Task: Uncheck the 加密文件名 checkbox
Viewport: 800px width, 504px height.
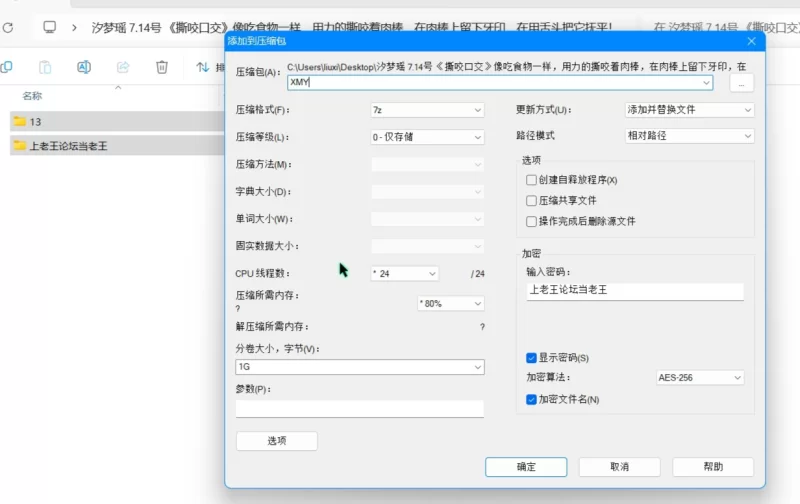Action: [531, 399]
